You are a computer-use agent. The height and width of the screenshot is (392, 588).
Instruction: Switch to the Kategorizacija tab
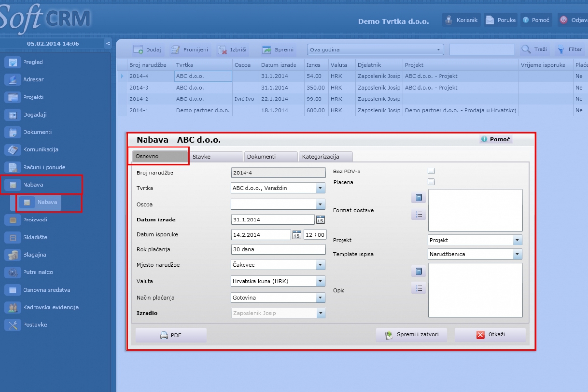325,157
